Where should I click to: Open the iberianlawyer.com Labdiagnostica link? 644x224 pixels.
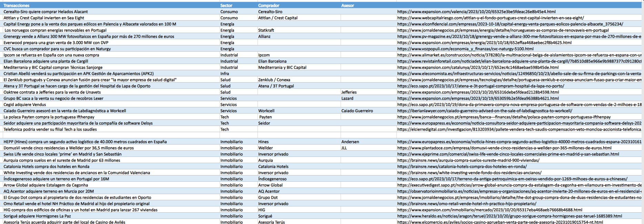point(484,111)
